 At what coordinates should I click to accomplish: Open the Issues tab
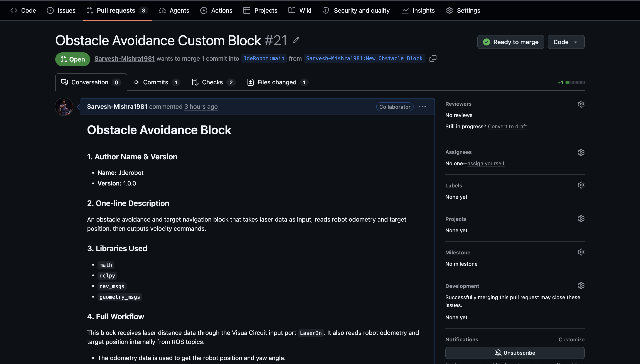[61, 10]
